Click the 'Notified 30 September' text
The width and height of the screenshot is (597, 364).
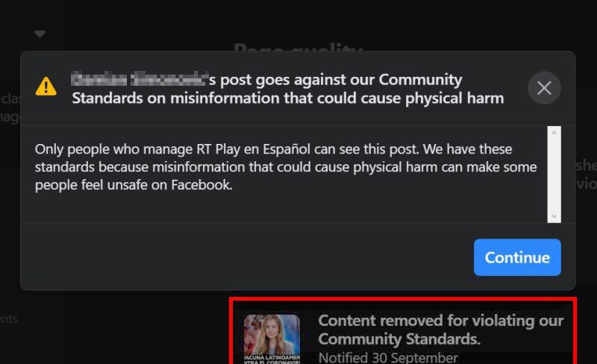pos(388,358)
